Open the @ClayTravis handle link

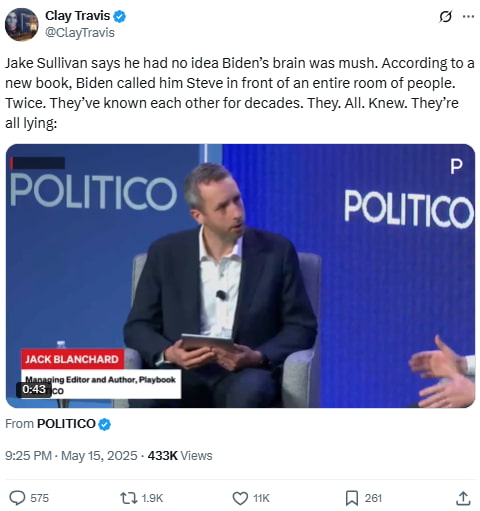click(80, 33)
